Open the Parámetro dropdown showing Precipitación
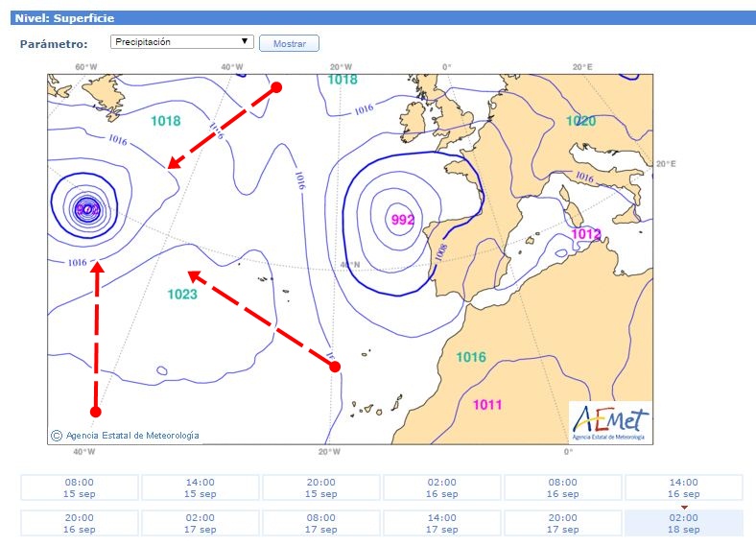Image resolution: width=756 pixels, height=546 pixels. [181, 42]
